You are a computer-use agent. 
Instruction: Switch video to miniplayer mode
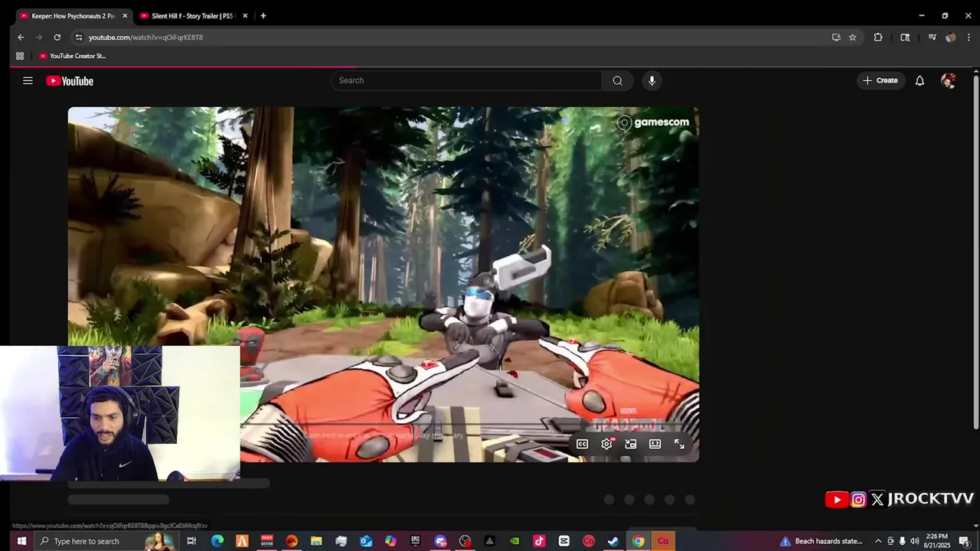pos(631,444)
